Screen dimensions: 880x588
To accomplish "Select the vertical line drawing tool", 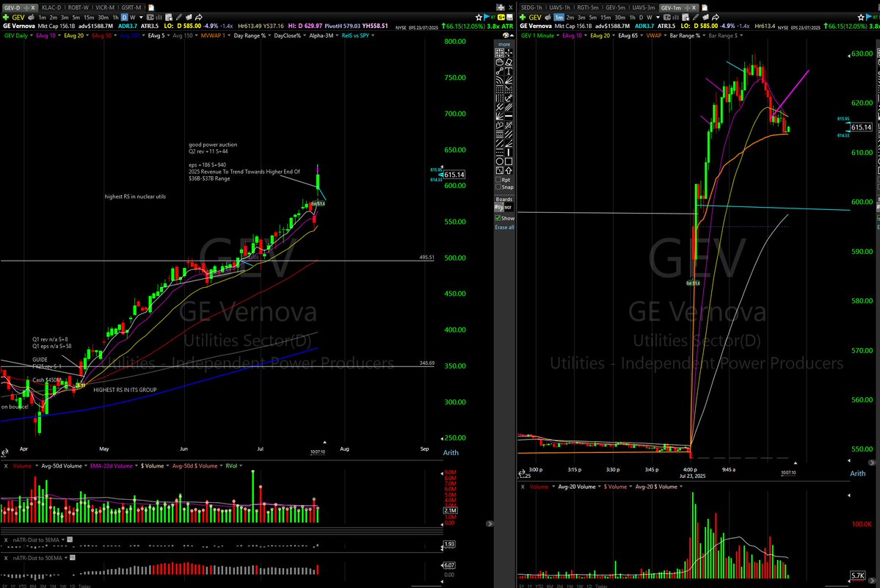I will pos(509,151).
